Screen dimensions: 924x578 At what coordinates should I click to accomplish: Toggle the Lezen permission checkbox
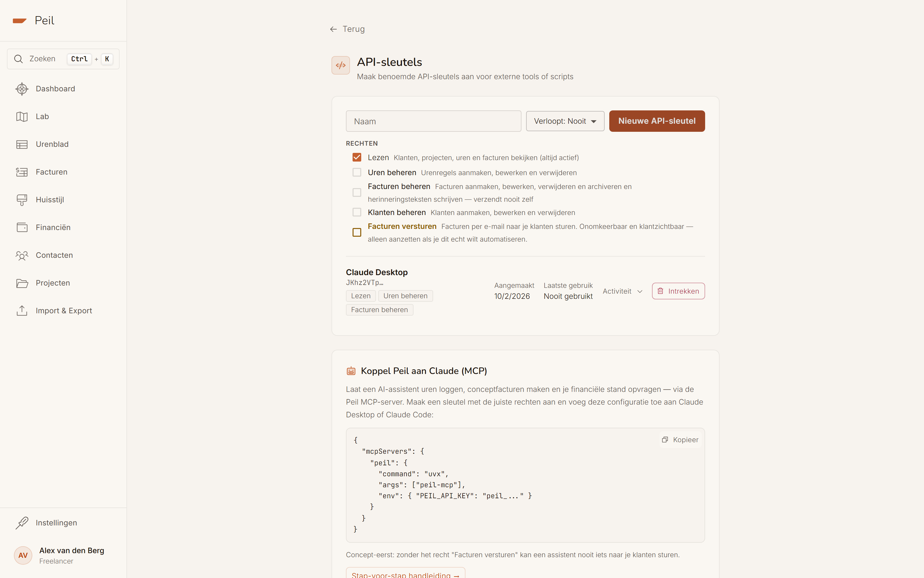pos(357,158)
